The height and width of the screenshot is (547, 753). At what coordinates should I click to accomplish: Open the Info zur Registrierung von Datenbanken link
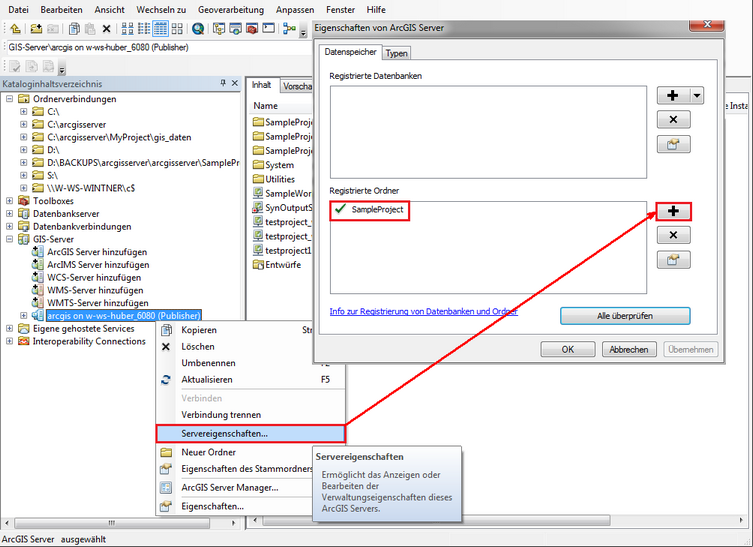424,311
